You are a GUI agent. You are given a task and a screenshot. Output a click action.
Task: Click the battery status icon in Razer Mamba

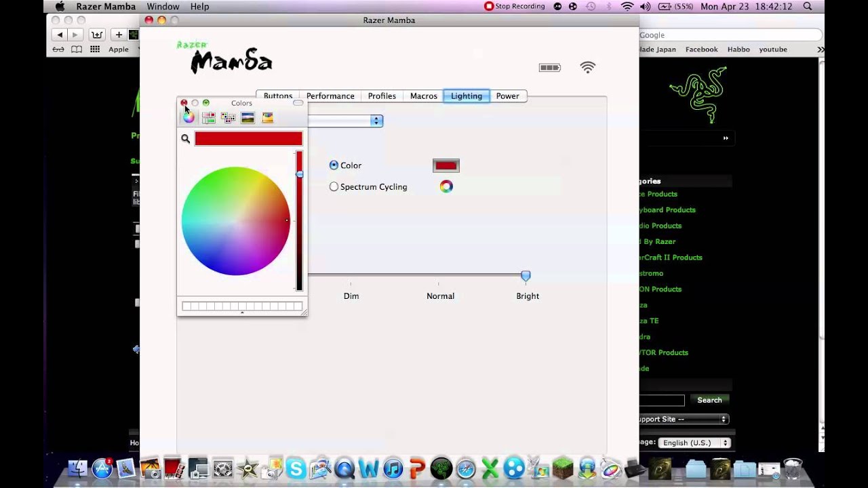click(x=550, y=68)
